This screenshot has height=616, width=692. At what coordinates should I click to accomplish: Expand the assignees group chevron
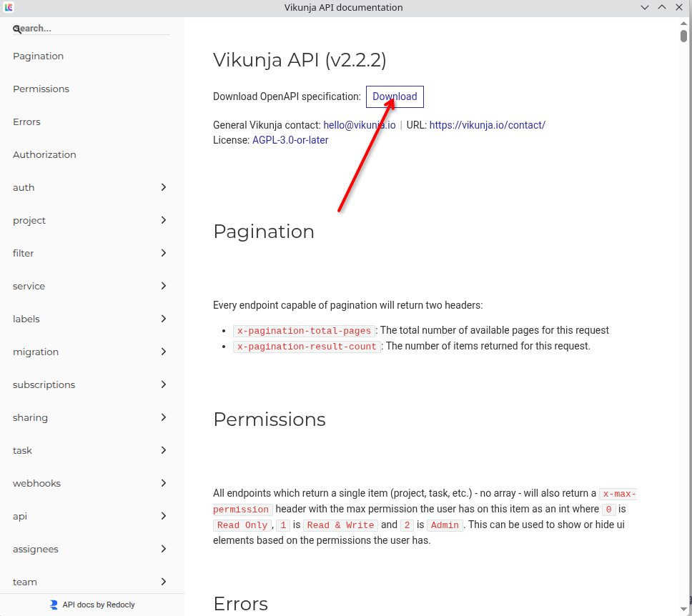(x=164, y=549)
